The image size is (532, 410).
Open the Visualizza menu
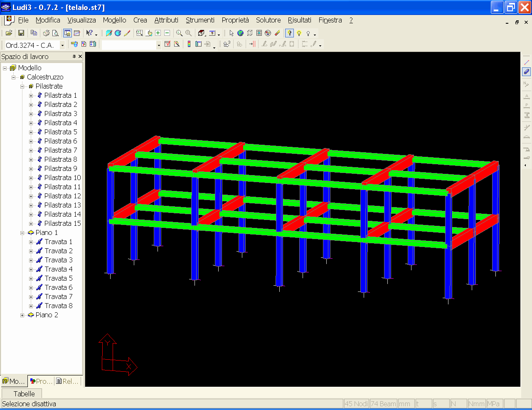[x=81, y=20]
